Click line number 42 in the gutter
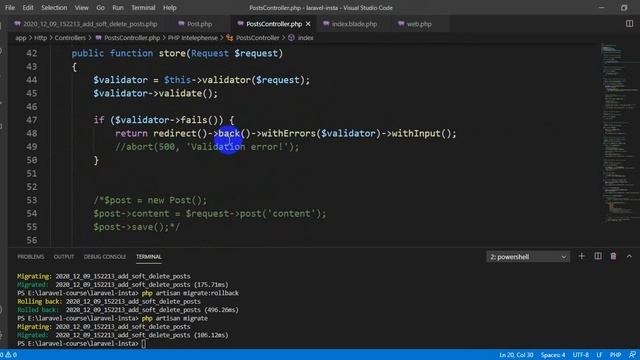 31,53
